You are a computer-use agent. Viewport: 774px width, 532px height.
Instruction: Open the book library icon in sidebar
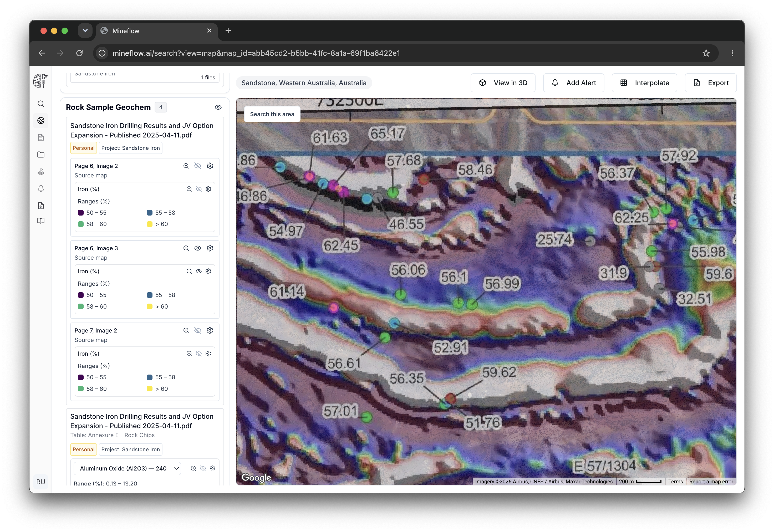tap(41, 221)
